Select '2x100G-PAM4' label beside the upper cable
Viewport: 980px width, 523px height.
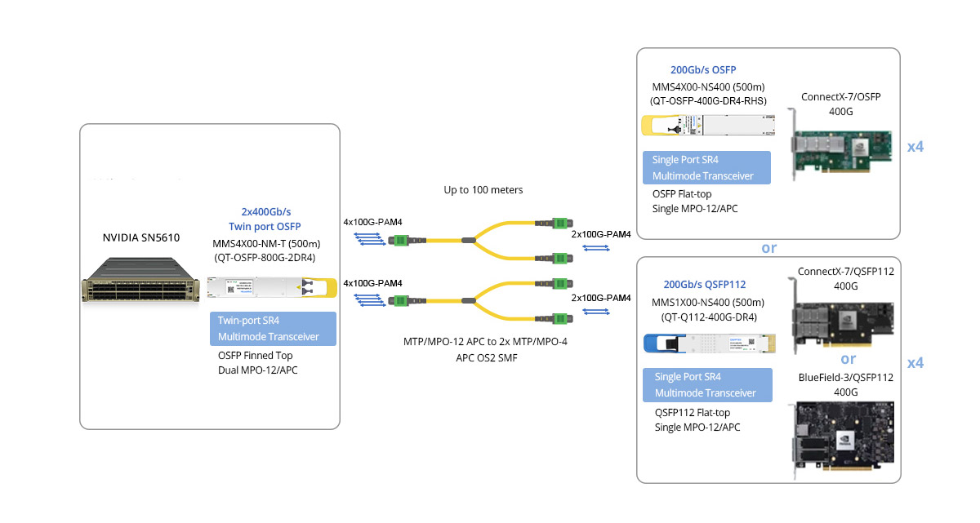pos(601,234)
